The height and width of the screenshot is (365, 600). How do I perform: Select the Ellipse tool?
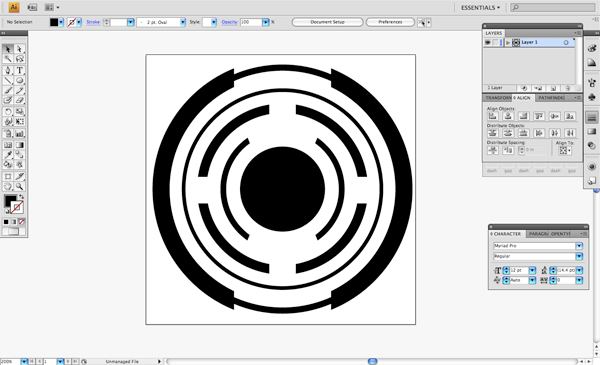20,81
